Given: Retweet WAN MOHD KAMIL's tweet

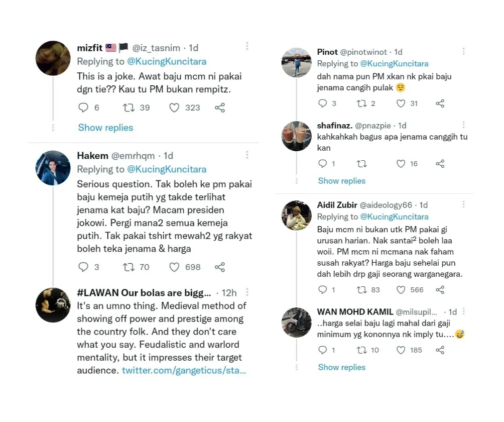Looking at the screenshot, I should pos(361,350).
